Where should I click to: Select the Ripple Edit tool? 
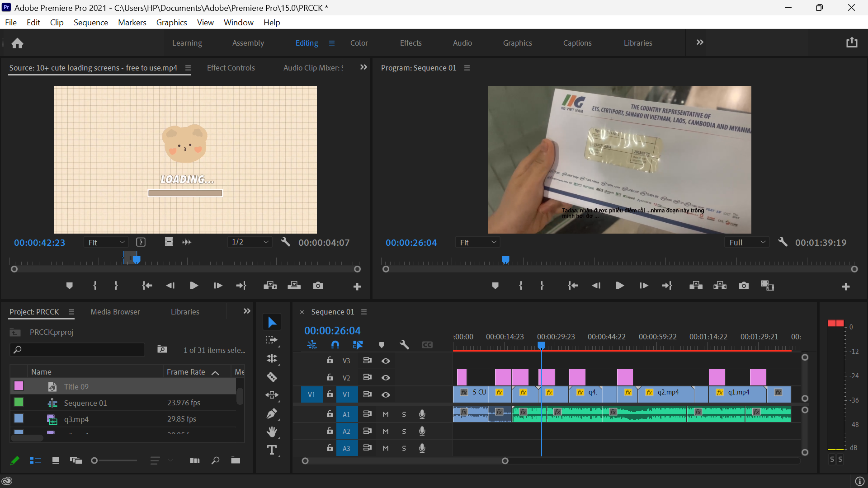272,359
